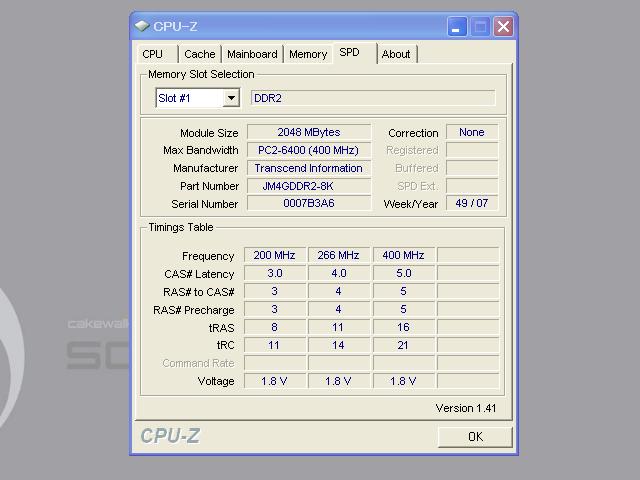Click the tRC value 21
640x480 pixels.
404,345
